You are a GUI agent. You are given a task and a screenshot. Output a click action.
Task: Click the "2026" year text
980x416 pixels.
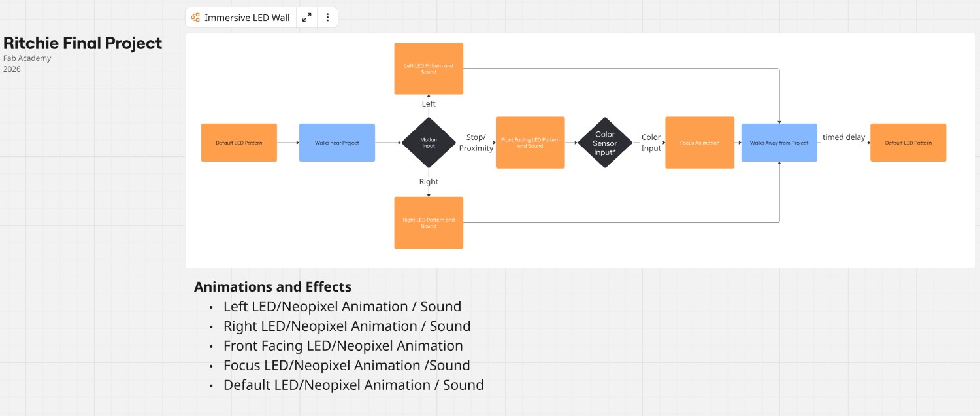click(x=12, y=69)
